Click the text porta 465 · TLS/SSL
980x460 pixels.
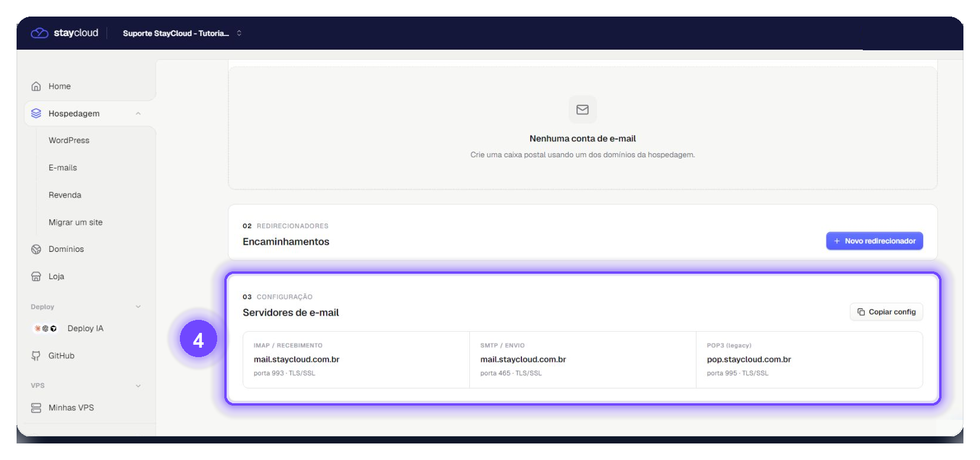[511, 373]
